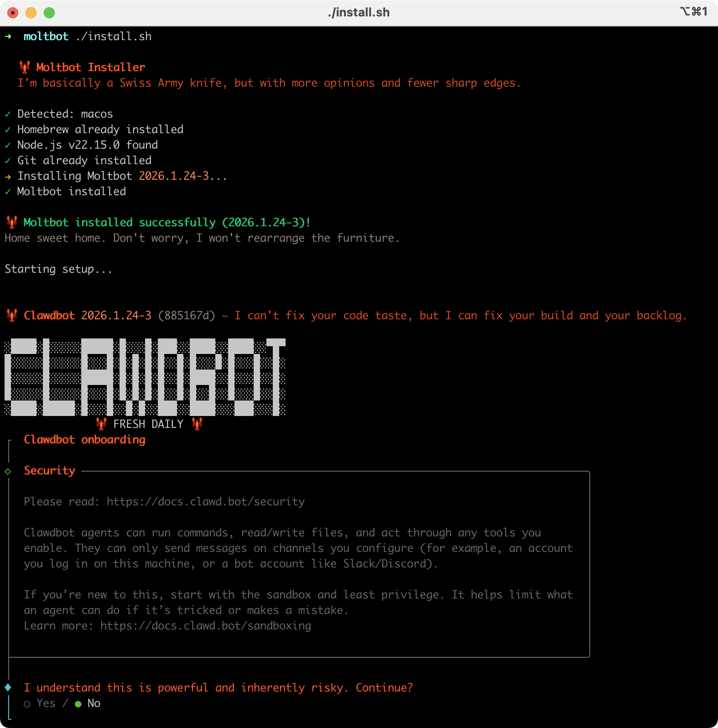Click the green prompt arrow before moltbot

point(8,36)
